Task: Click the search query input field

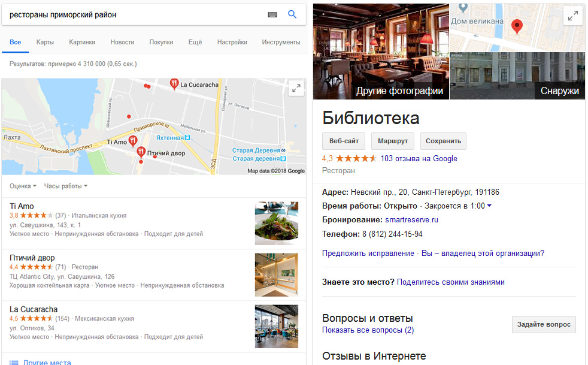Action: click(135, 14)
